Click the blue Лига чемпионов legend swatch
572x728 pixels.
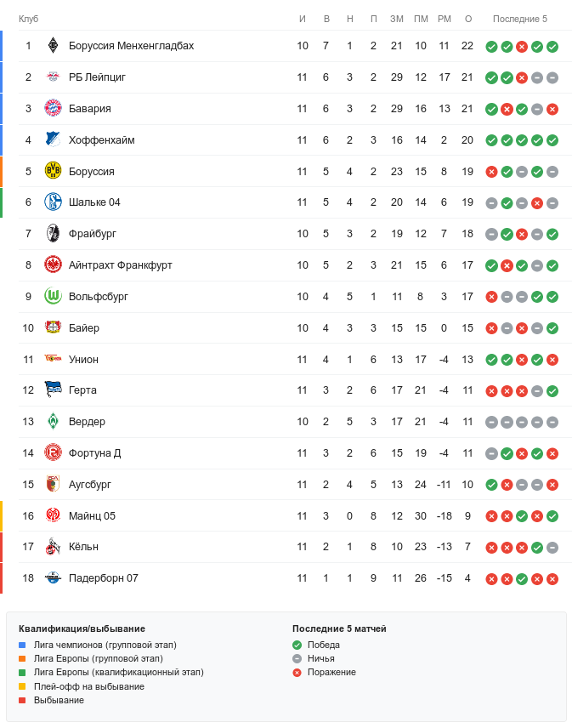pos(22,645)
